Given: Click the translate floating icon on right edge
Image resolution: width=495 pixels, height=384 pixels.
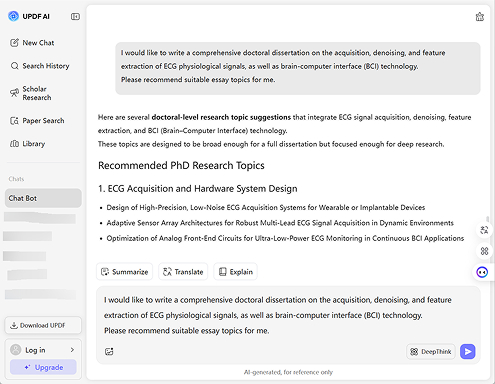Looking at the screenshot, I should point(484,230).
